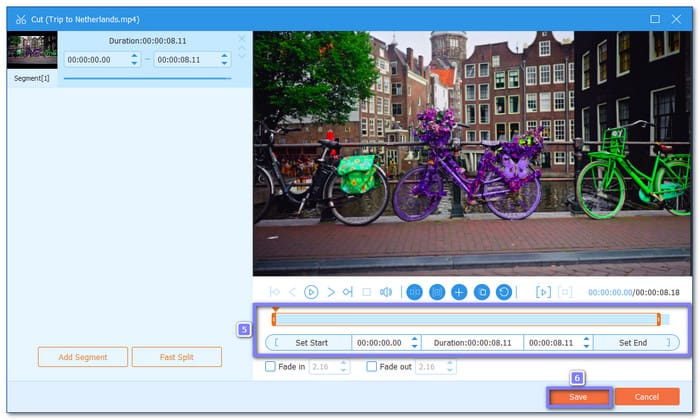Click the play button in playback controls
The image size is (700, 420).
(311, 292)
